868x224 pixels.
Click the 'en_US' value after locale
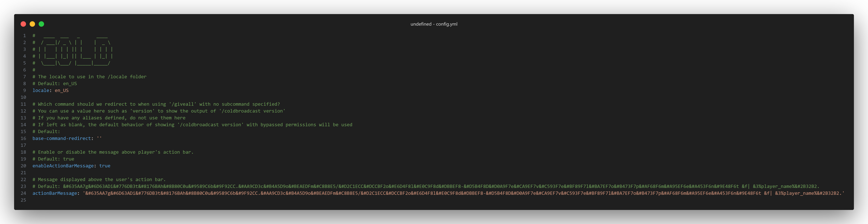click(62, 91)
